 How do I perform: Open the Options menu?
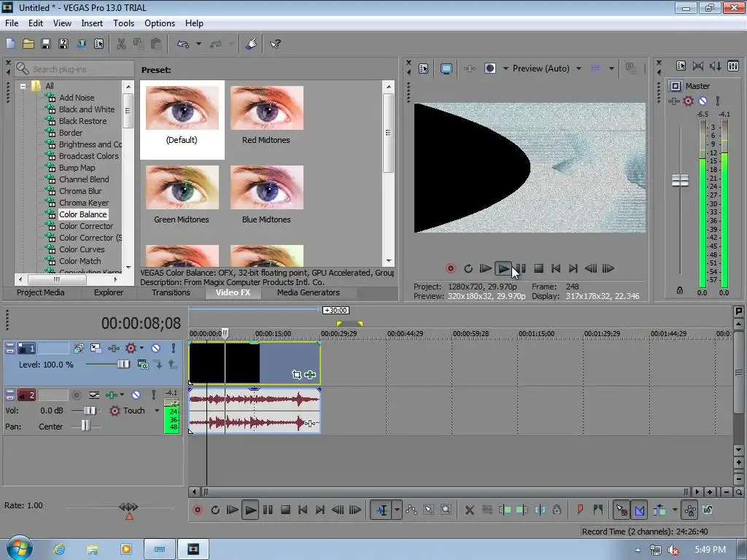point(160,23)
